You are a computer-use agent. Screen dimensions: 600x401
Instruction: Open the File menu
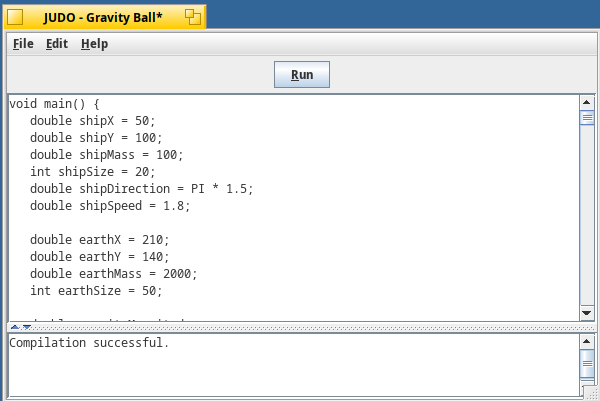click(x=23, y=44)
